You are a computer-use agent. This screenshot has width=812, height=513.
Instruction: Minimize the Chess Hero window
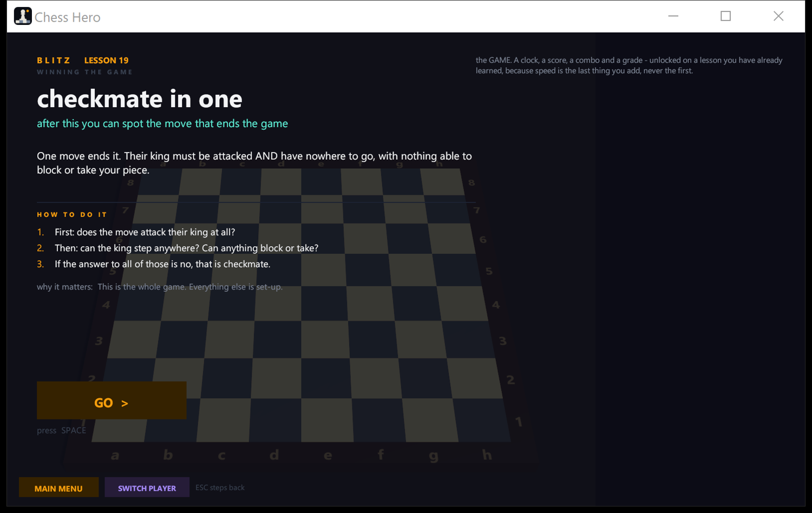673,16
